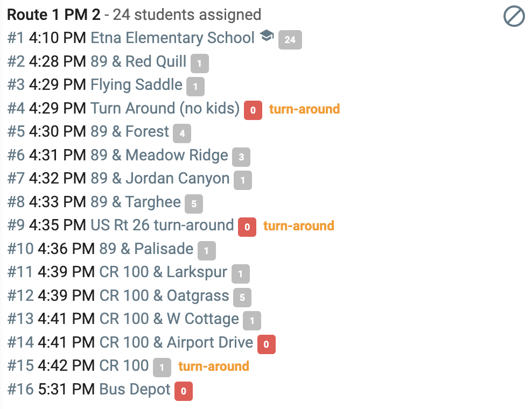This screenshot has height=409, width=532.
Task: Open the Etna Elementary School stop
Action: click(172, 38)
